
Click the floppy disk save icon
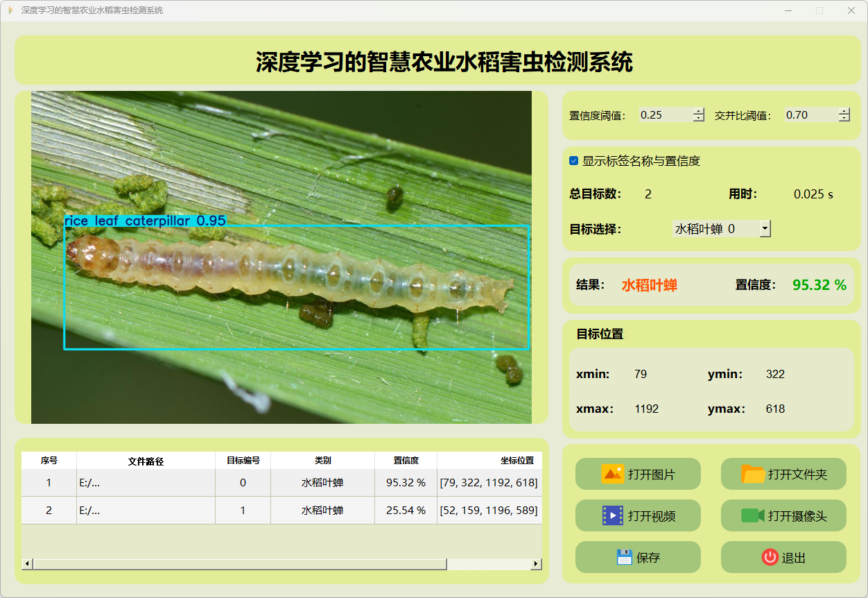625,557
